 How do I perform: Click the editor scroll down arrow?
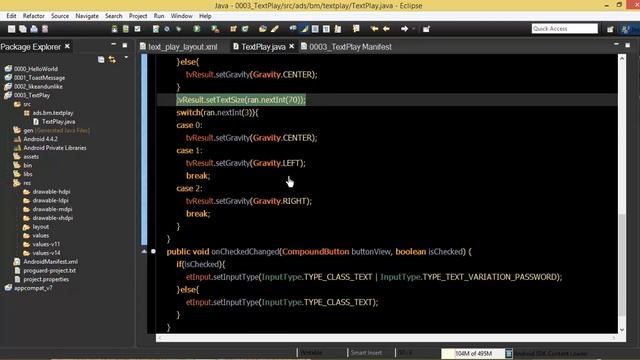click(622, 330)
